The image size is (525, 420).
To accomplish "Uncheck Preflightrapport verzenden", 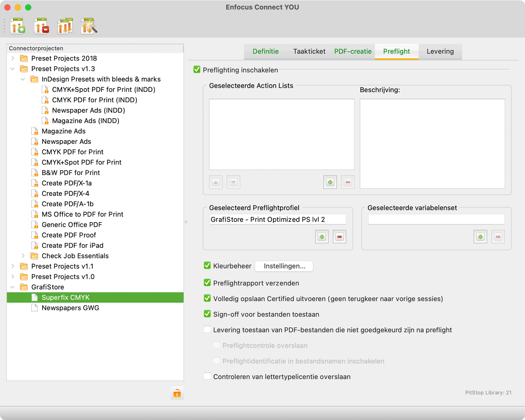I will coord(207,283).
